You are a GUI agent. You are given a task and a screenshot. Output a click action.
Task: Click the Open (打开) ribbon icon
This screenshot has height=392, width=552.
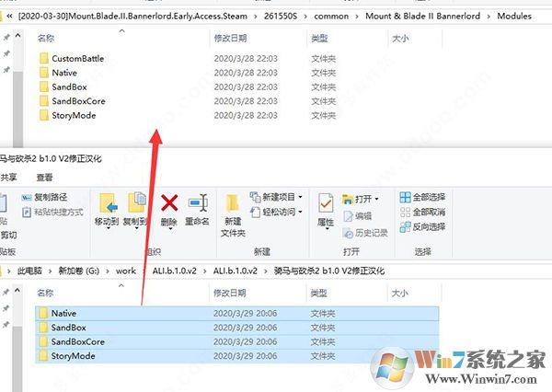348,200
